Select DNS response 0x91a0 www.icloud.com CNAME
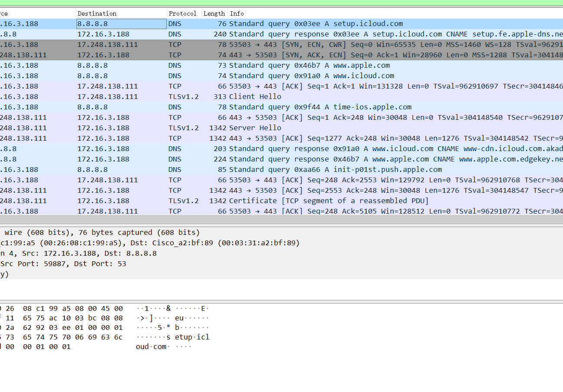The width and height of the screenshot is (563, 392). pos(281,149)
